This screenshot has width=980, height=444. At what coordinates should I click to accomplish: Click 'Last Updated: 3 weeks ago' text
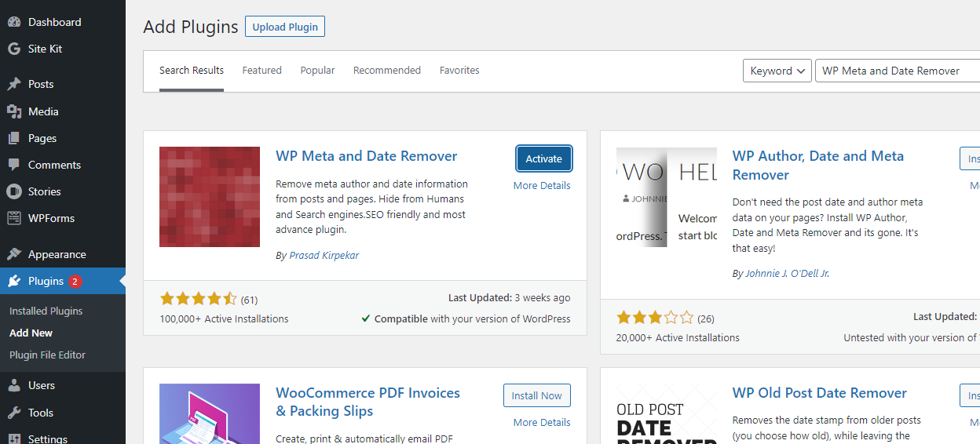(510, 298)
